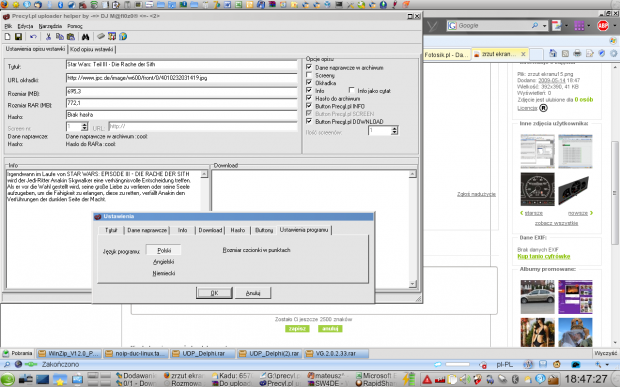Viewport: 620px width, 387px height.
Task: Toggle the Okładka checkbox
Action: (309, 83)
